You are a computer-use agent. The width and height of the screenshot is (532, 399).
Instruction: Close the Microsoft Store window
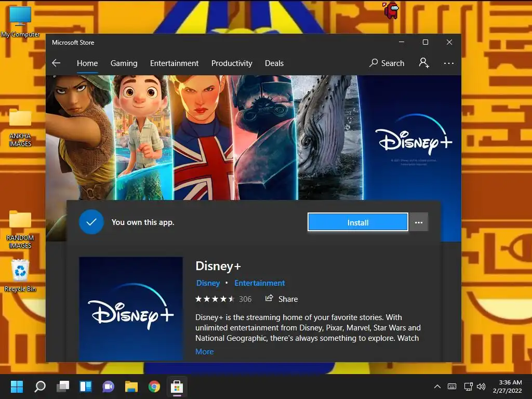click(449, 42)
